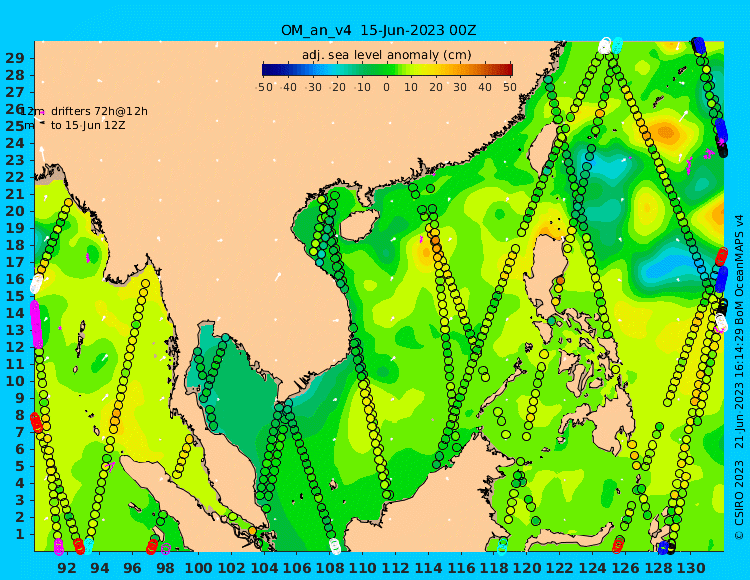Click the "adj. sea level anomaly (cm)" label

click(x=386, y=55)
